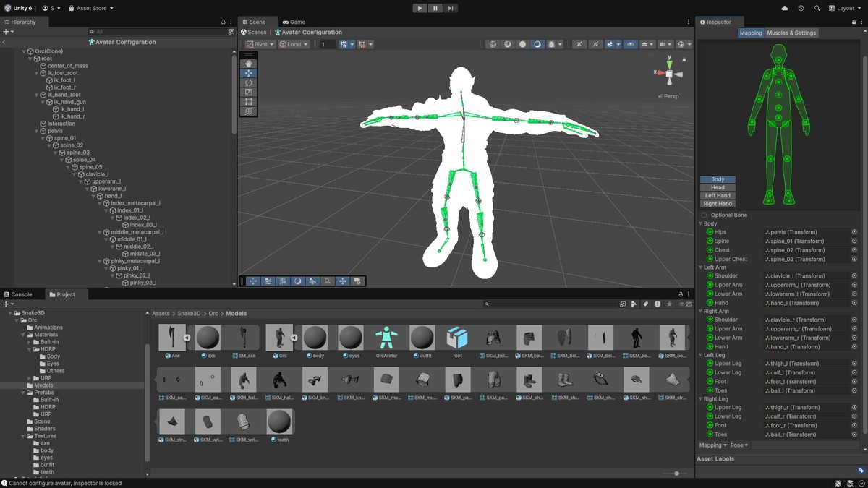This screenshot has width=868, height=488.
Task: Open the Asset Store
Action: coord(92,8)
